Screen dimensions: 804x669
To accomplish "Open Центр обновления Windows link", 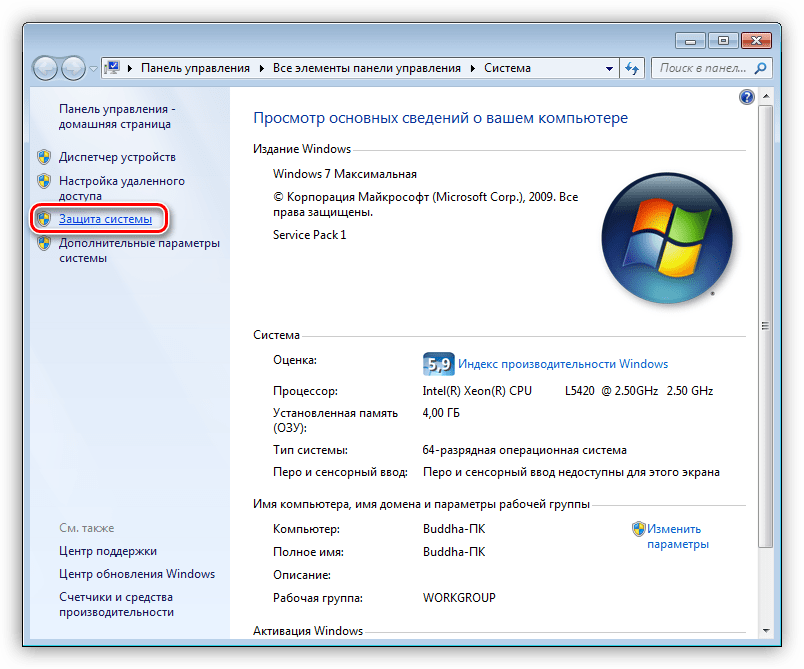I will click(x=137, y=574).
